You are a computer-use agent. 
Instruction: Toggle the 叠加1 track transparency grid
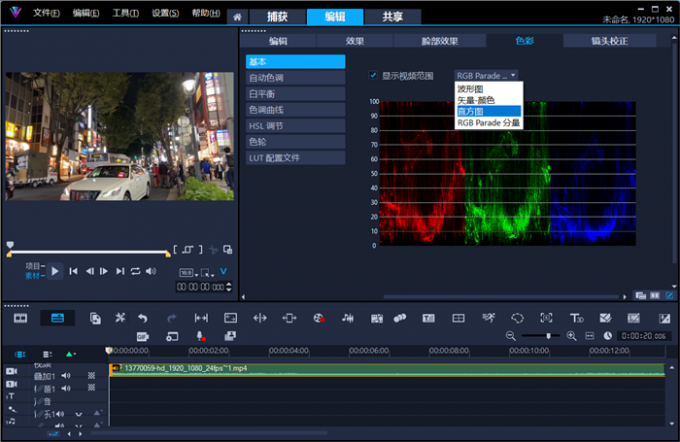92,376
